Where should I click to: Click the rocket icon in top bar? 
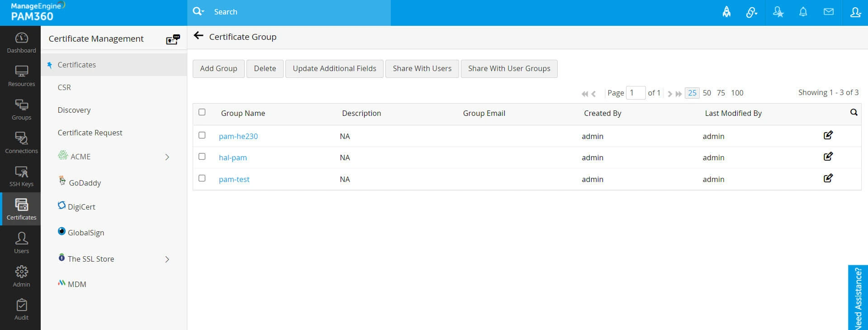(x=726, y=12)
